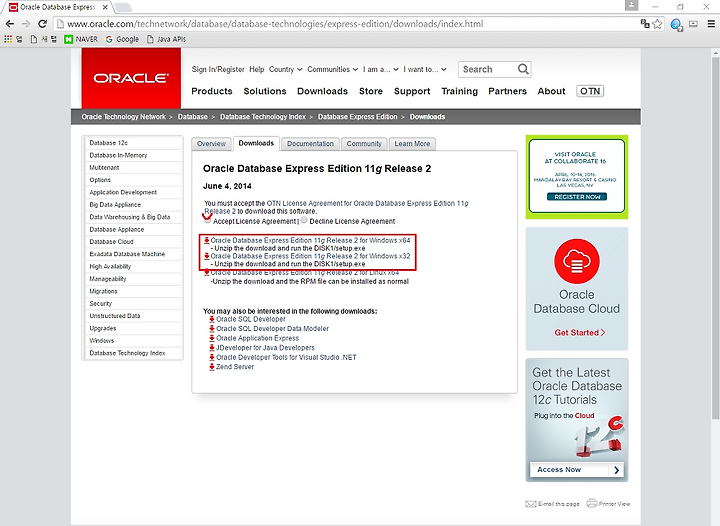
Task: Click the Oracle logo
Action: pyautogui.click(x=131, y=78)
